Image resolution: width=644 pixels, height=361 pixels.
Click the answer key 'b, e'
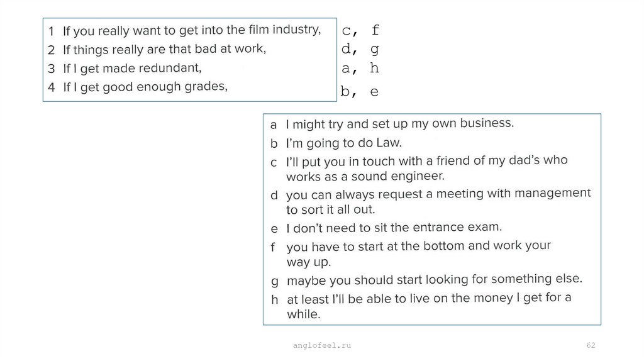point(360,92)
